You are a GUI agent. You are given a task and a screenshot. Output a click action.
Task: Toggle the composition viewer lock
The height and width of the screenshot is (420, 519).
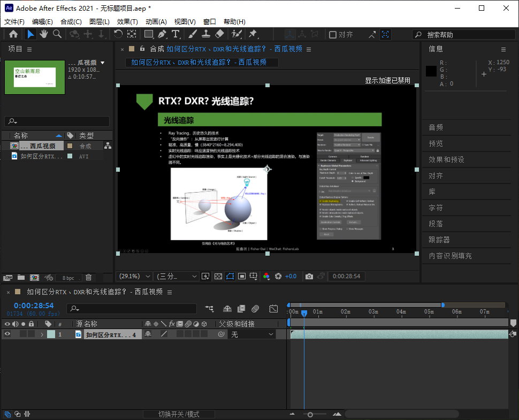tap(142, 48)
